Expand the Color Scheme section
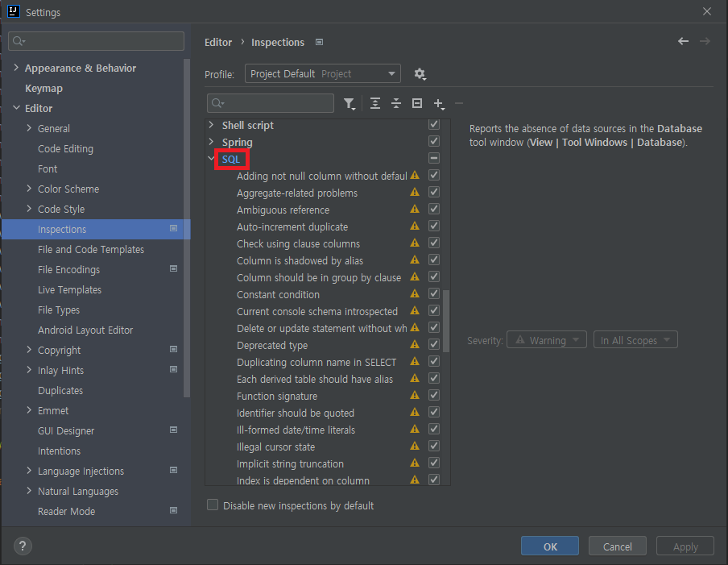The image size is (728, 565). (29, 189)
